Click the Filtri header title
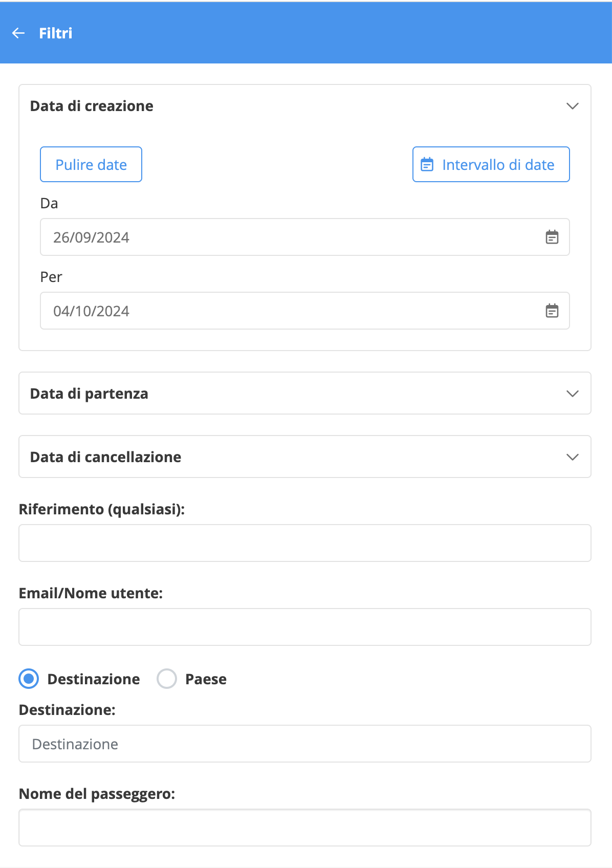612x868 pixels. pos(56,33)
